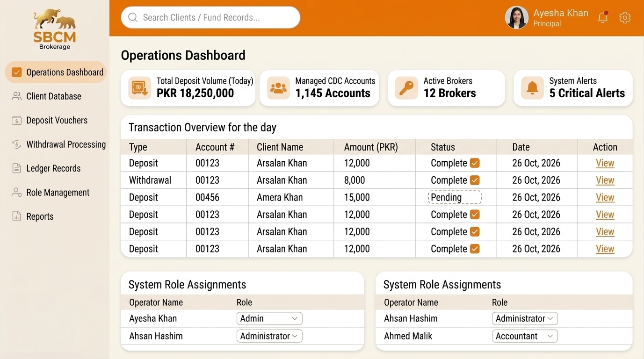The image size is (644, 359).
Task: Click the "12 Brokers" value
Action: tap(449, 93)
